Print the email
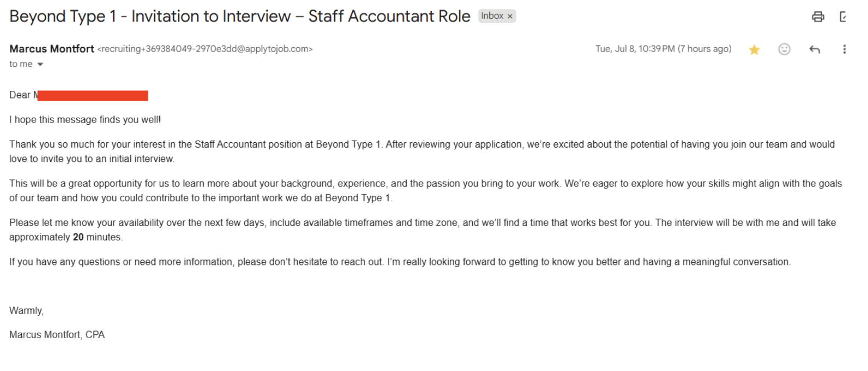Screen dimensions: 868x371 (818, 16)
